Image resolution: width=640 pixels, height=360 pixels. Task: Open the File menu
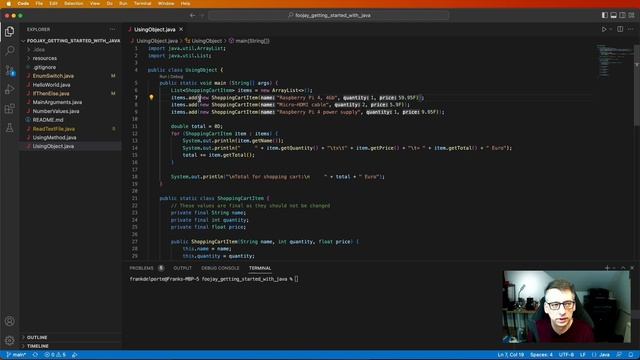click(39, 3)
